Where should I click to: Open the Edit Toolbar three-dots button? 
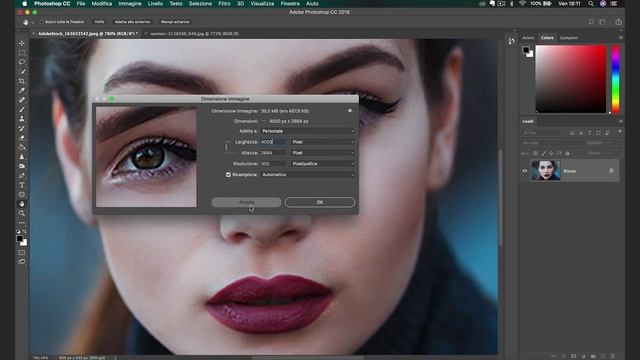[22, 223]
